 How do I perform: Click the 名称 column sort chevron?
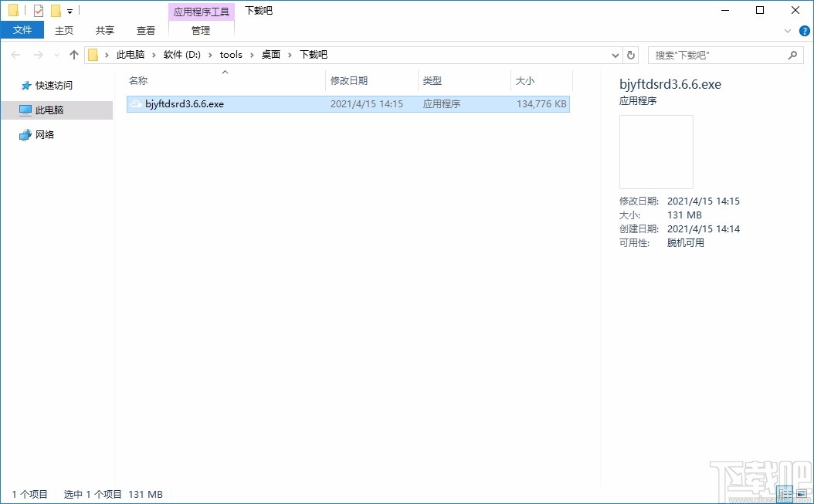coord(224,73)
